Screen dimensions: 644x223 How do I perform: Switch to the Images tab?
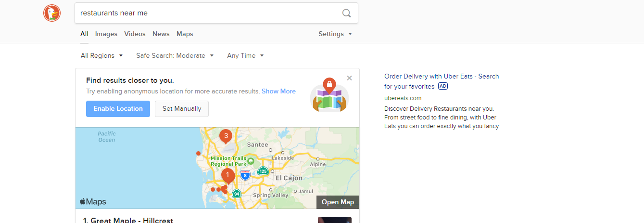click(x=106, y=34)
